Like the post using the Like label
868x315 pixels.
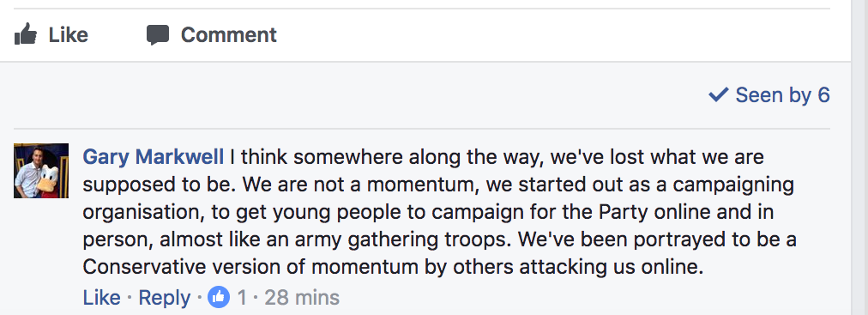(x=68, y=35)
